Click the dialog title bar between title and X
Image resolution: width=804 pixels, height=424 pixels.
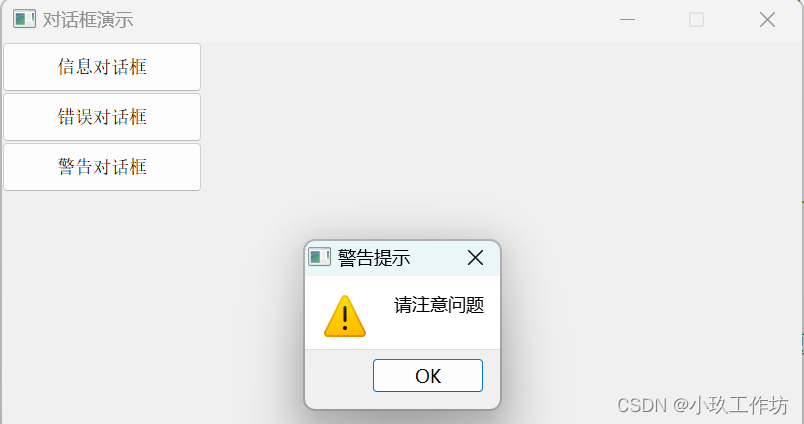click(437, 257)
